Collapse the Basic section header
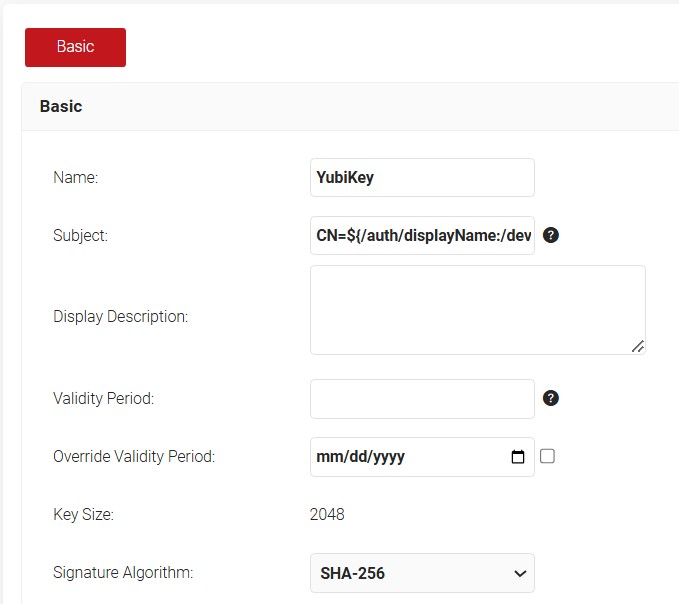The image size is (679, 604). pyautogui.click(x=61, y=106)
